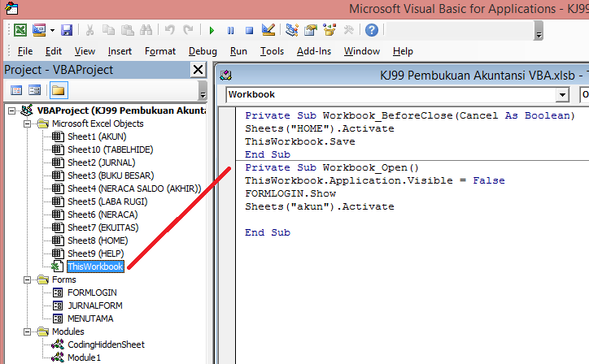
Task: Open the Toolbox icon
Action: (348, 30)
